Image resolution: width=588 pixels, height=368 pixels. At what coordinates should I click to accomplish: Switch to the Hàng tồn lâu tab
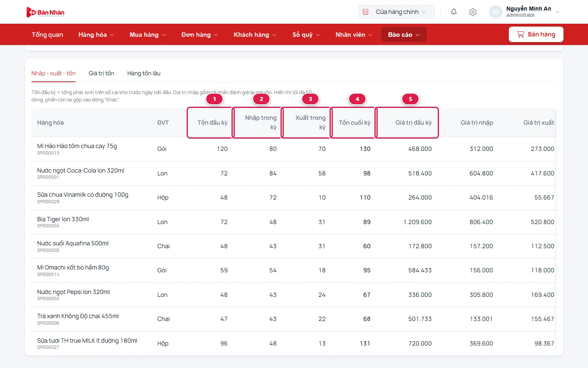coord(144,73)
